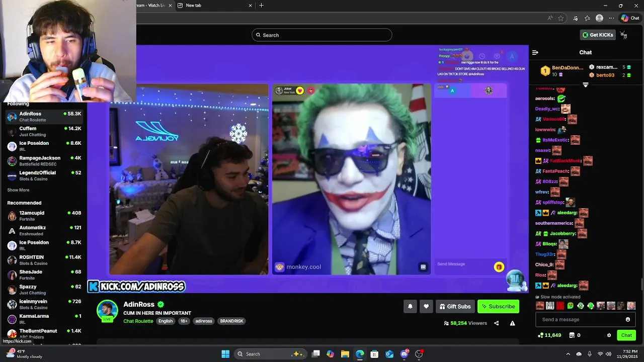Click the AdinRoss profile avatar

[107, 310]
